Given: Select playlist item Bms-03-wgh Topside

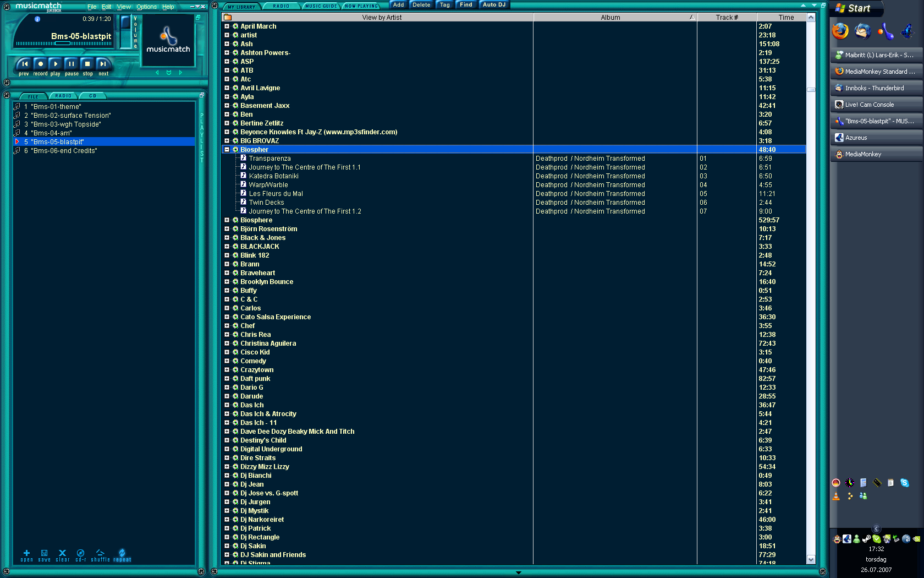Looking at the screenshot, I should point(104,124).
